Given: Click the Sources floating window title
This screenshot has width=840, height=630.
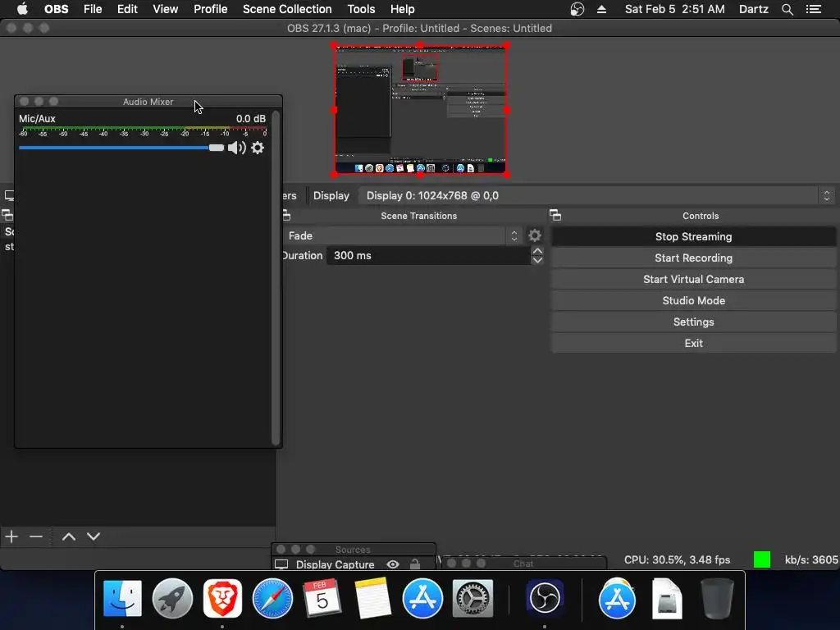Looking at the screenshot, I should [353, 550].
